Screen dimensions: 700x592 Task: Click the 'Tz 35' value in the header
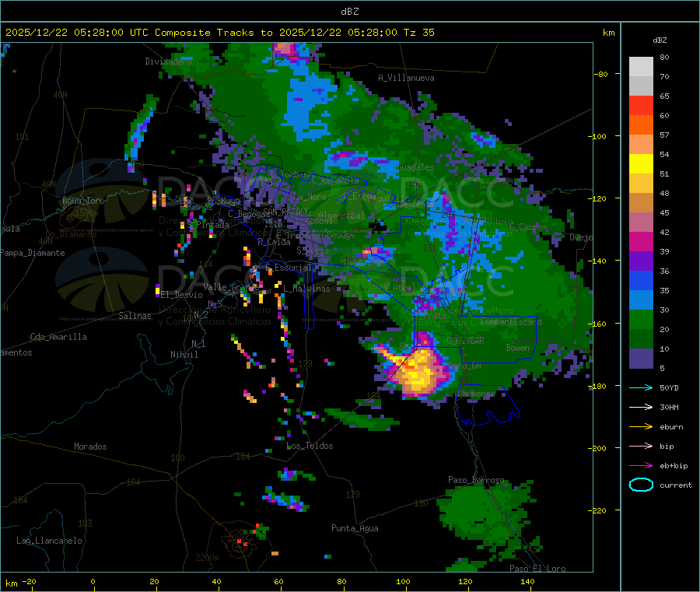(418, 33)
